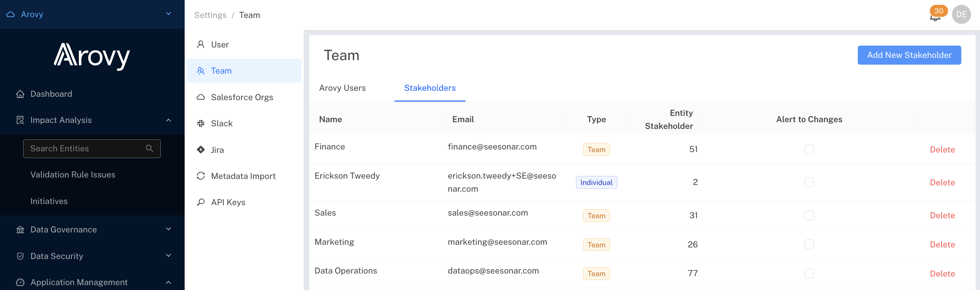Screen dimensions: 980x290
Task: Open the Arovy org dropdown chevron
Action: click(169, 14)
